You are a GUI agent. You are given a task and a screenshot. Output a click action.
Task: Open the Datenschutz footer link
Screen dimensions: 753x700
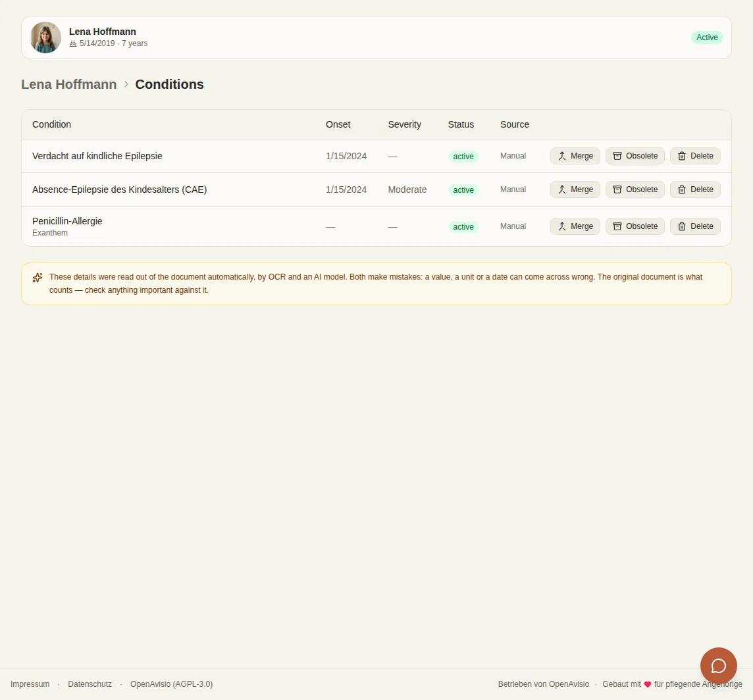pos(90,684)
